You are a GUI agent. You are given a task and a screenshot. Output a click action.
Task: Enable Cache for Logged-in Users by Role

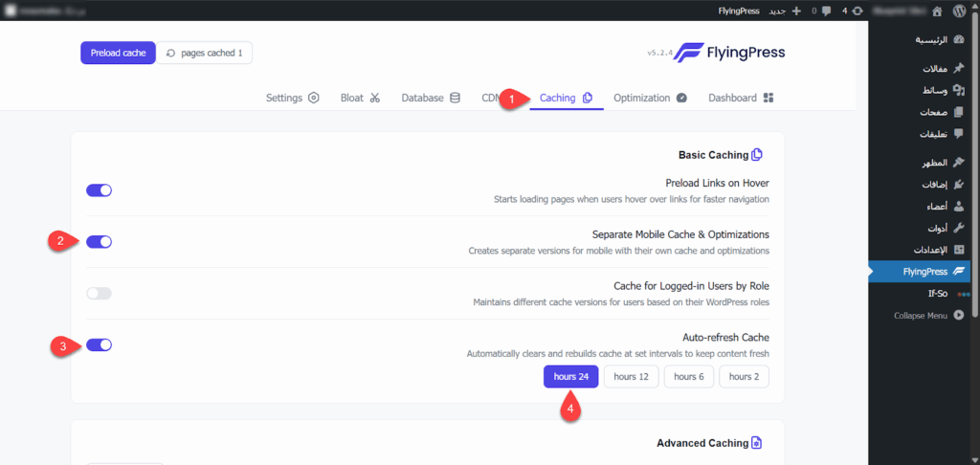[99, 294]
